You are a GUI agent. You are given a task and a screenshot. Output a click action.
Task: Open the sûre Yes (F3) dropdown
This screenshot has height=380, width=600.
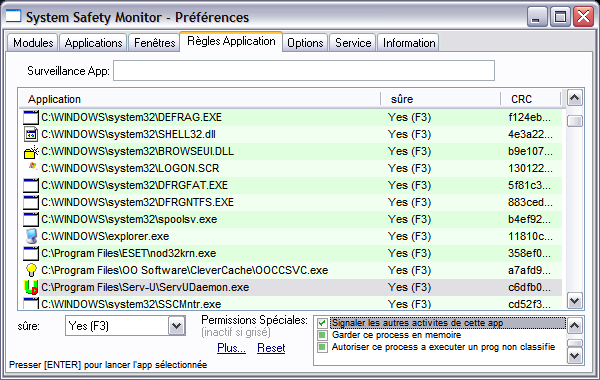[176, 326]
